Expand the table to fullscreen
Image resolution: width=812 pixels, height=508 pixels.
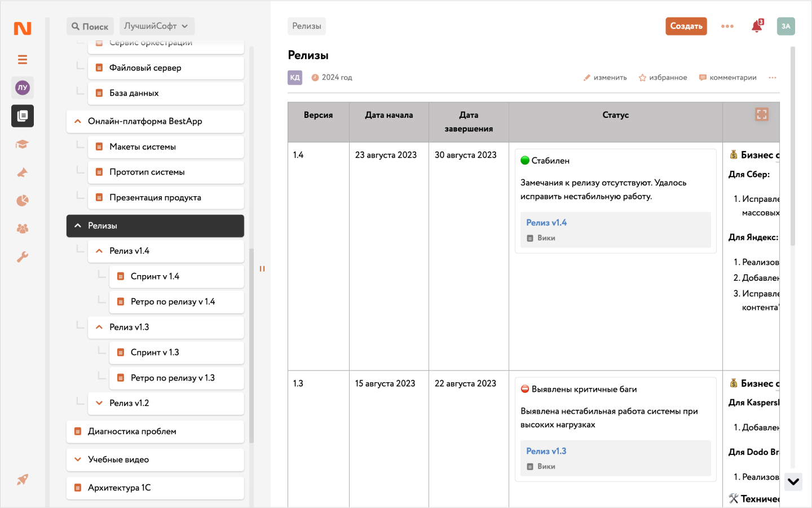[761, 114]
